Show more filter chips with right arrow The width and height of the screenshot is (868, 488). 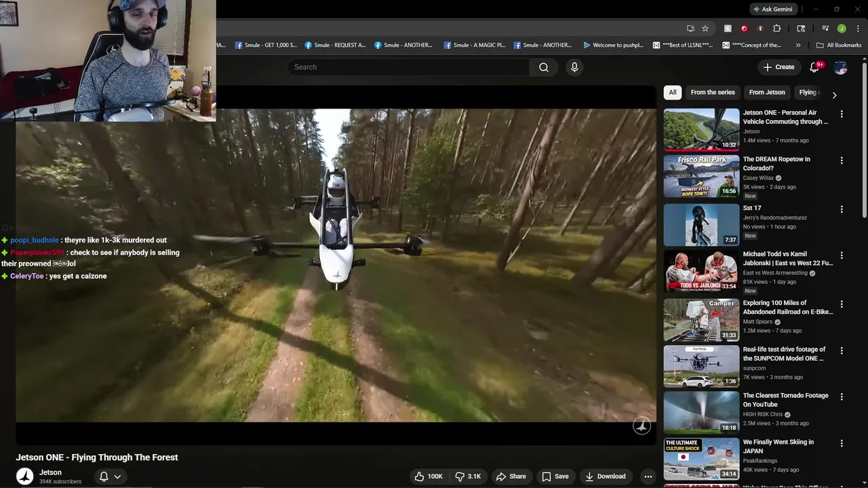click(x=834, y=95)
